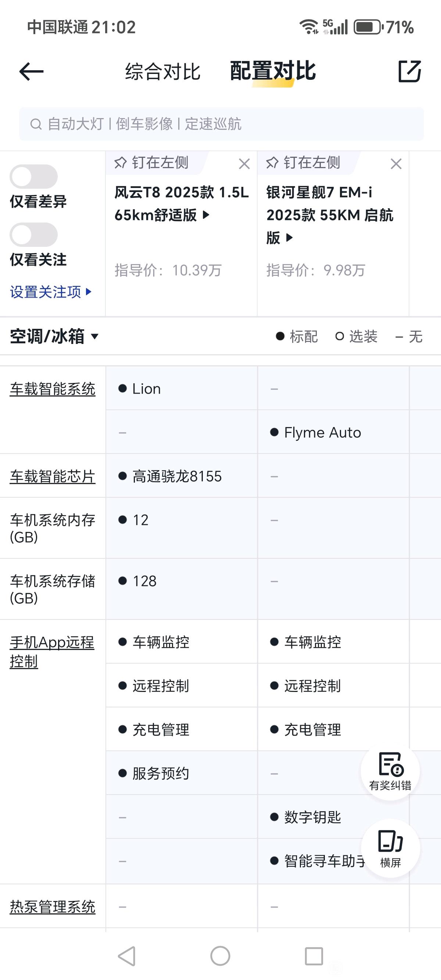Enable the 仅看差异 toggle

click(x=33, y=177)
